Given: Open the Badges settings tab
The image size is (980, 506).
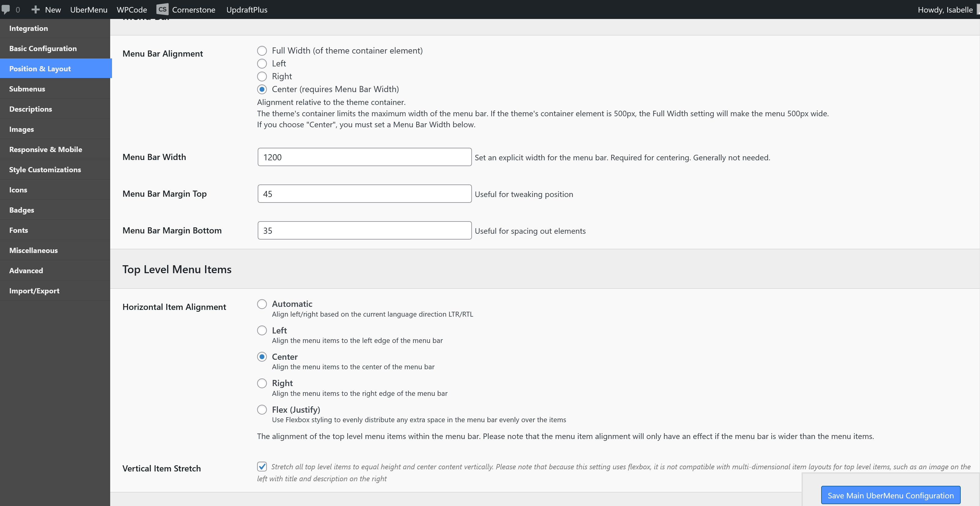Looking at the screenshot, I should click(55, 210).
